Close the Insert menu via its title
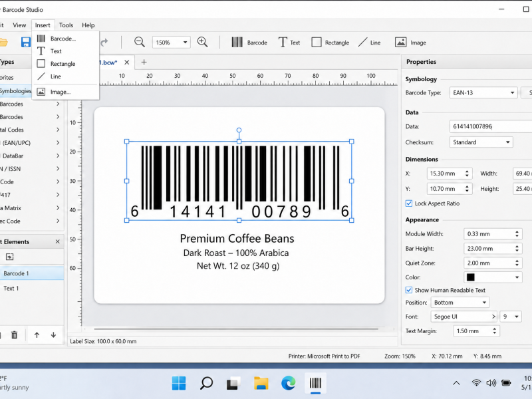532x399 pixels. pos(43,25)
